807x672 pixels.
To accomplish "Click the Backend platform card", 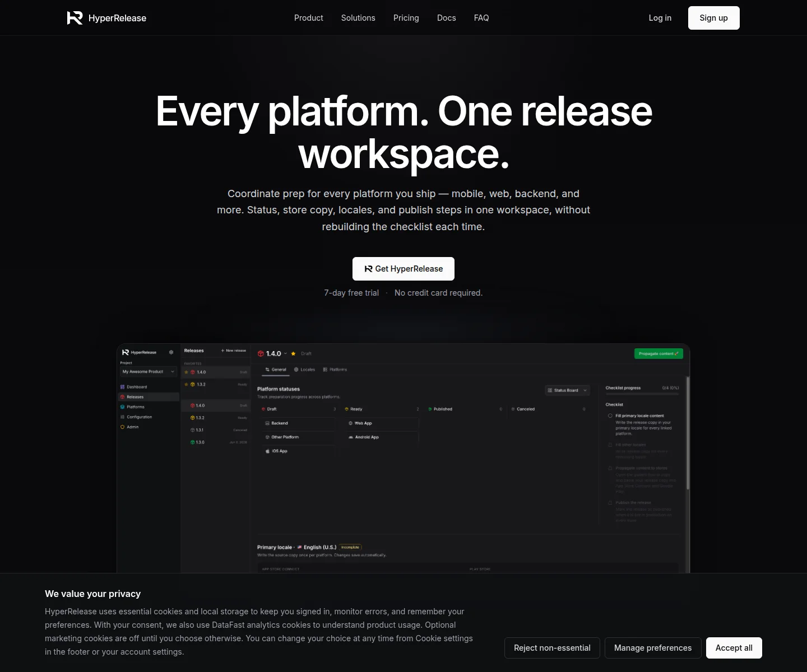I will [299, 423].
